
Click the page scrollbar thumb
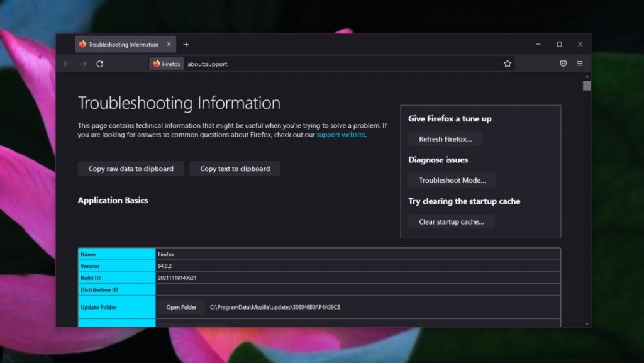click(586, 85)
